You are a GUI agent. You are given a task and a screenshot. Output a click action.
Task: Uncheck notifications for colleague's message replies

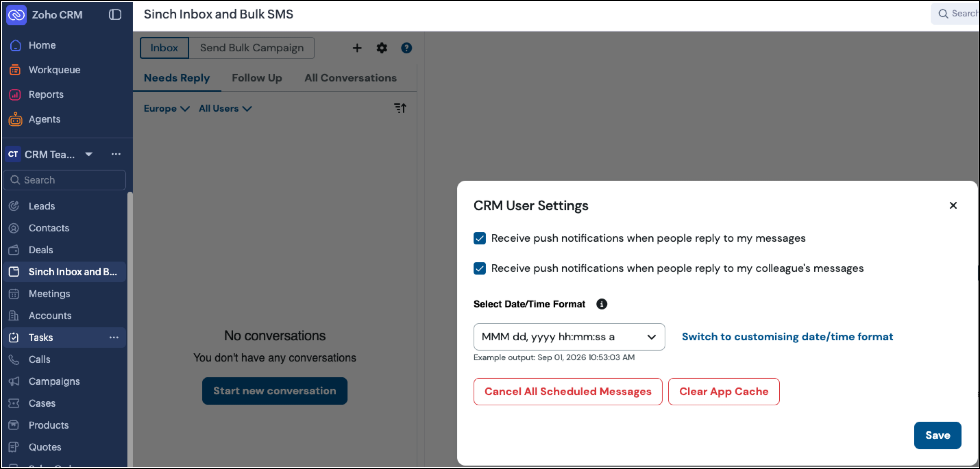coord(479,268)
